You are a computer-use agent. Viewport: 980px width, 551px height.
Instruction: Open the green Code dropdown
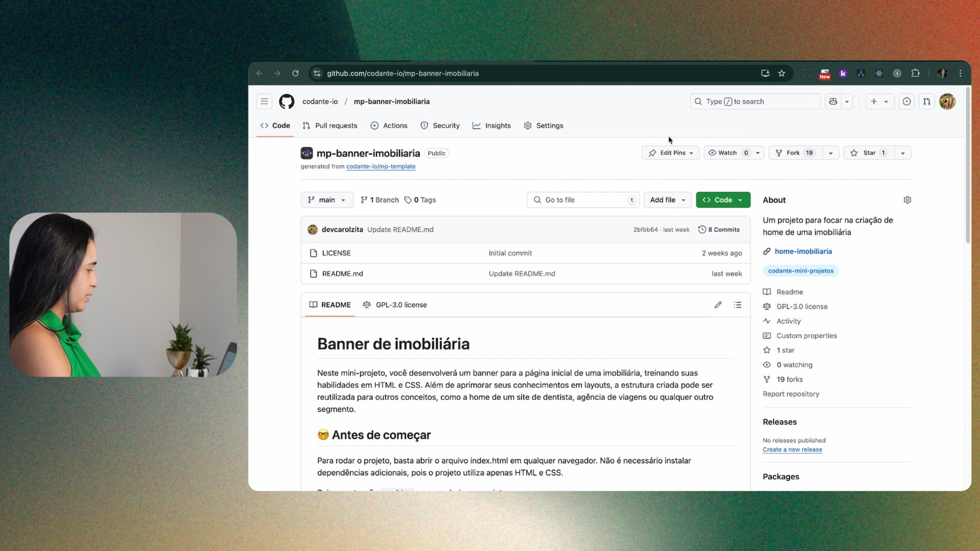723,200
